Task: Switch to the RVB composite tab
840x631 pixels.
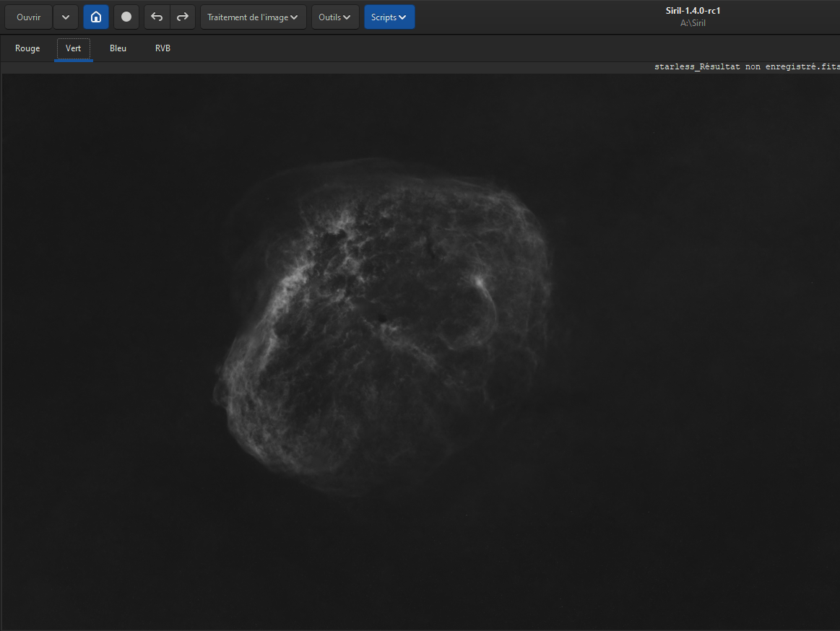Action: pos(163,48)
